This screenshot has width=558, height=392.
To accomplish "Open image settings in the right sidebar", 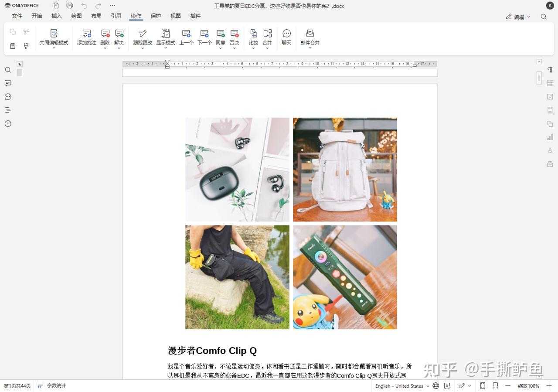I will click(550, 97).
